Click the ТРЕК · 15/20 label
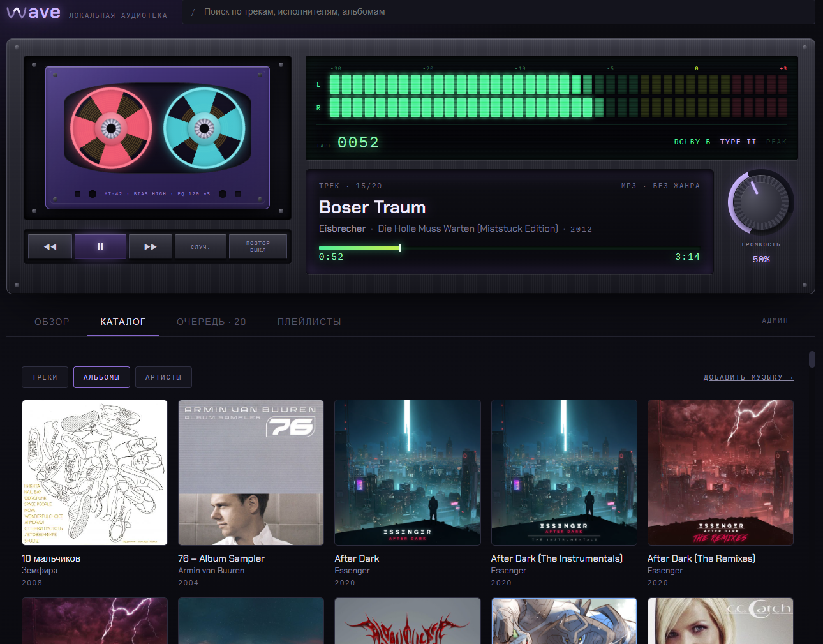This screenshot has width=823, height=644. pos(350,186)
